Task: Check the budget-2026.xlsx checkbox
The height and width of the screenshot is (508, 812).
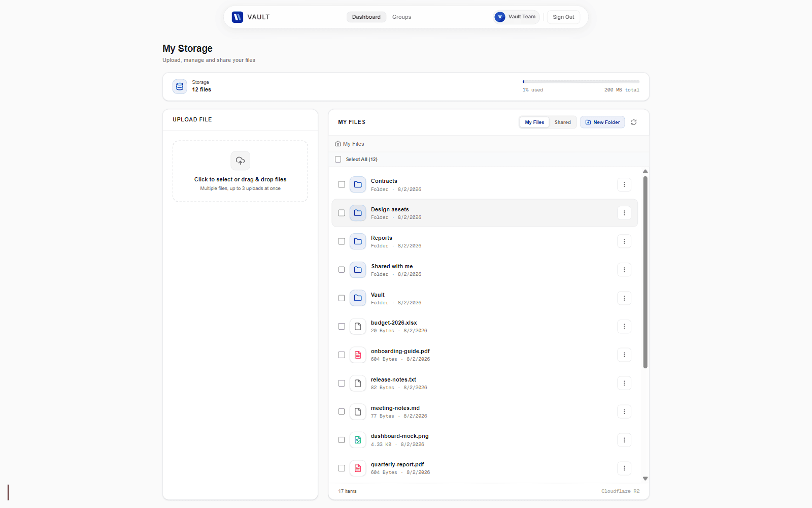Action: (342, 327)
